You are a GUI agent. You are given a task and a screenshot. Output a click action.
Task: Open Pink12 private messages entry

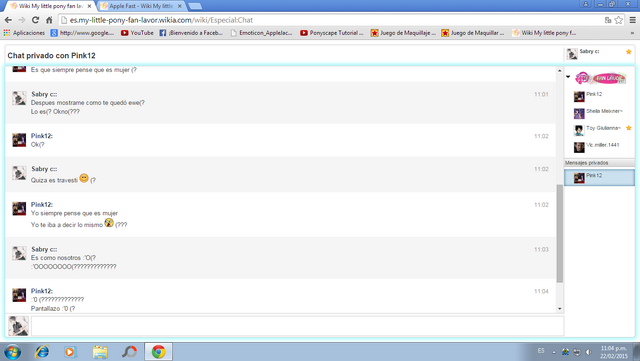600,178
